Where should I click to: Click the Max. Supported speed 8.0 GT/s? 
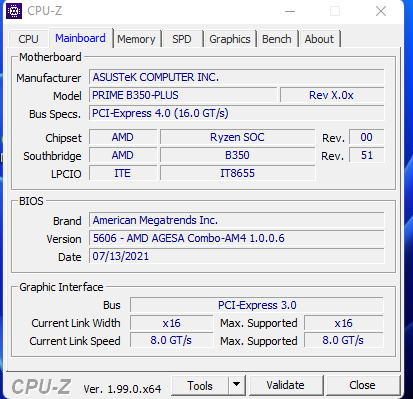(344, 341)
